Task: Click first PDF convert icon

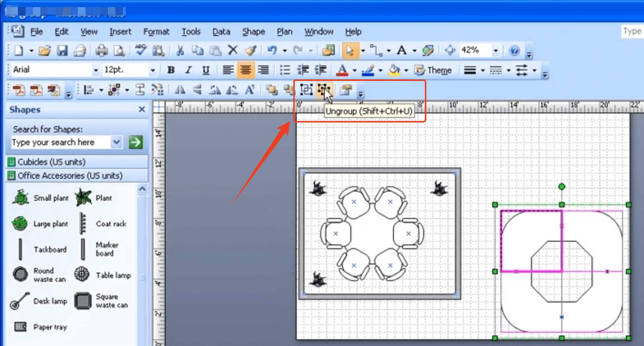Action: [19, 90]
